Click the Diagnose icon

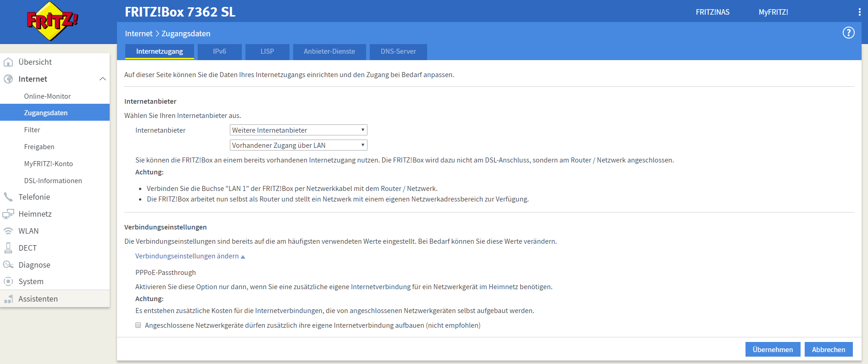pos(8,265)
